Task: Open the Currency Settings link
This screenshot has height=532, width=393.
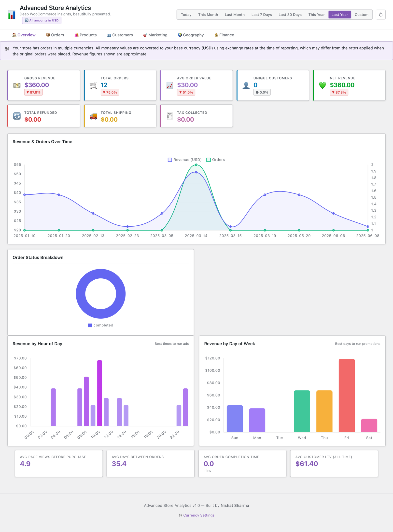Action: click(199, 515)
